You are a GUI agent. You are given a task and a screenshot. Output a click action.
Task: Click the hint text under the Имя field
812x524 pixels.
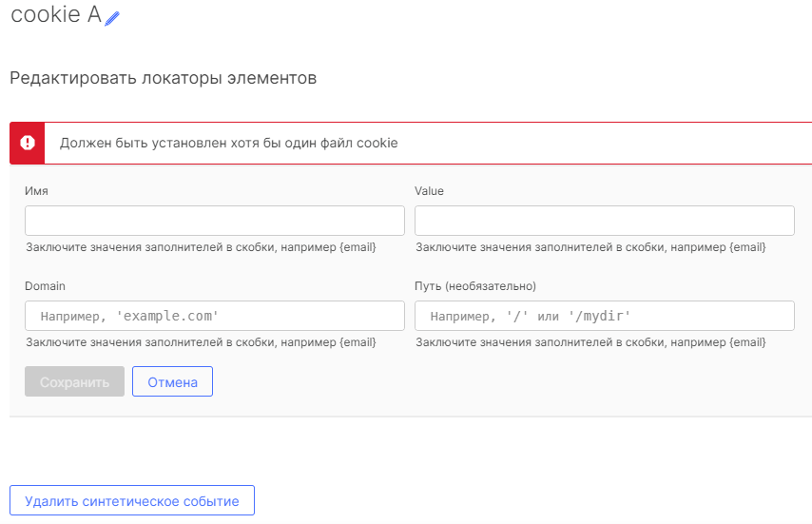pos(201,247)
